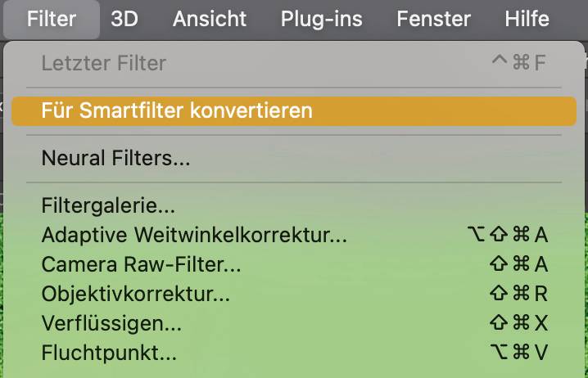Viewport: 588px width, 378px height.
Task: Open the Fenster menu
Action: [x=433, y=19]
